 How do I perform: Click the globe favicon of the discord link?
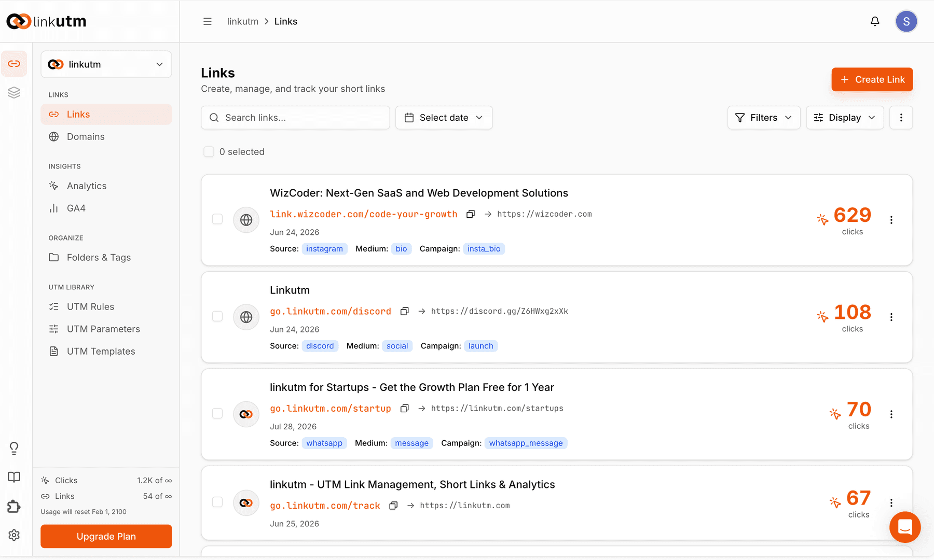tap(246, 317)
